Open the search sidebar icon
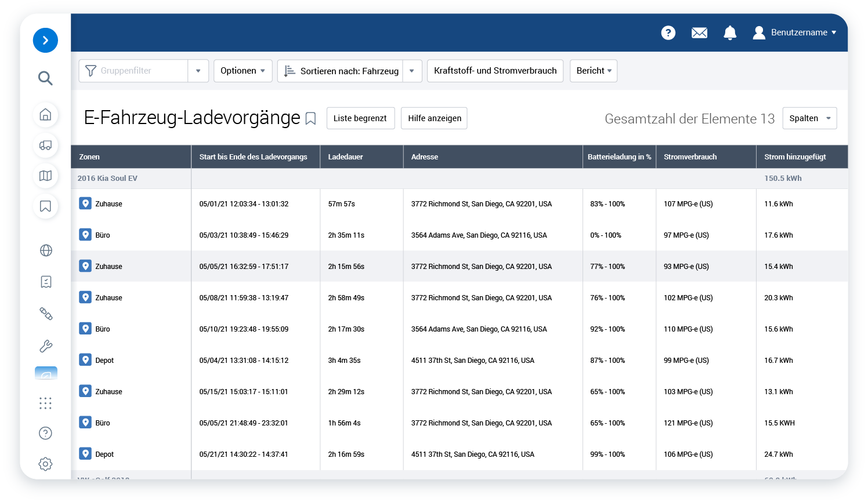Image resolution: width=868 pixels, height=502 pixels. 45,78
